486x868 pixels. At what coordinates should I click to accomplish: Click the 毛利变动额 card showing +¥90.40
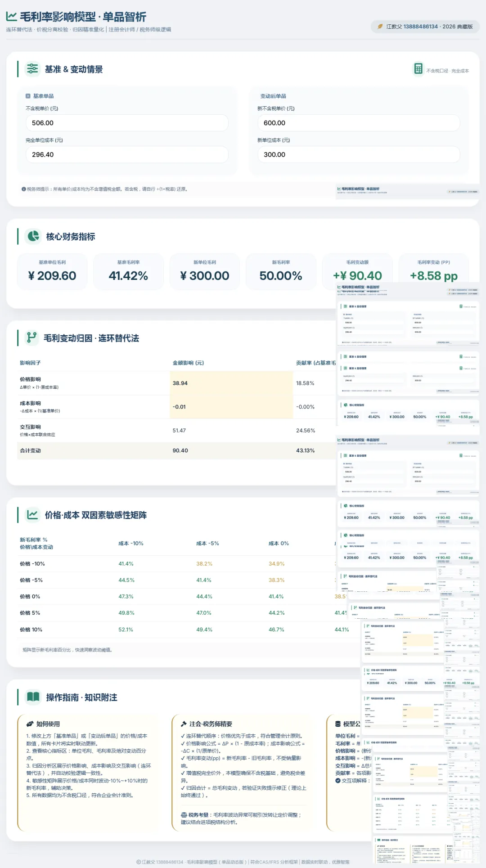(x=357, y=271)
